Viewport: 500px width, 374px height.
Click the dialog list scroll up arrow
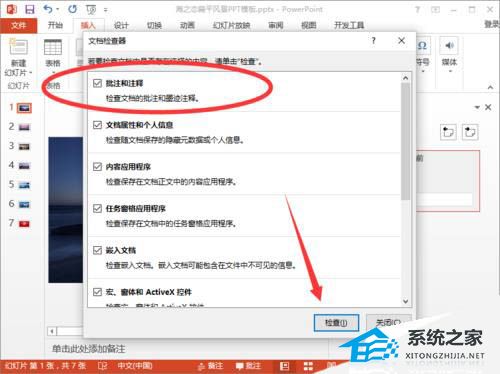click(405, 78)
